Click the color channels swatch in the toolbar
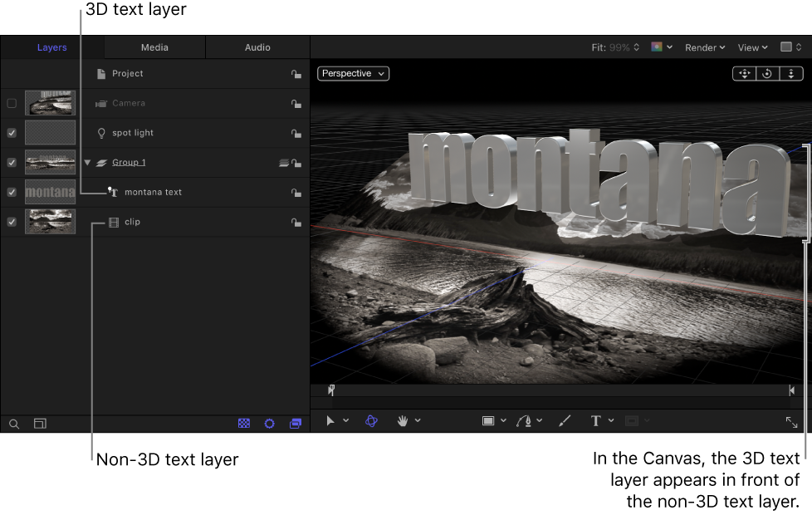Image resolution: width=812 pixels, height=515 pixels. 655,47
